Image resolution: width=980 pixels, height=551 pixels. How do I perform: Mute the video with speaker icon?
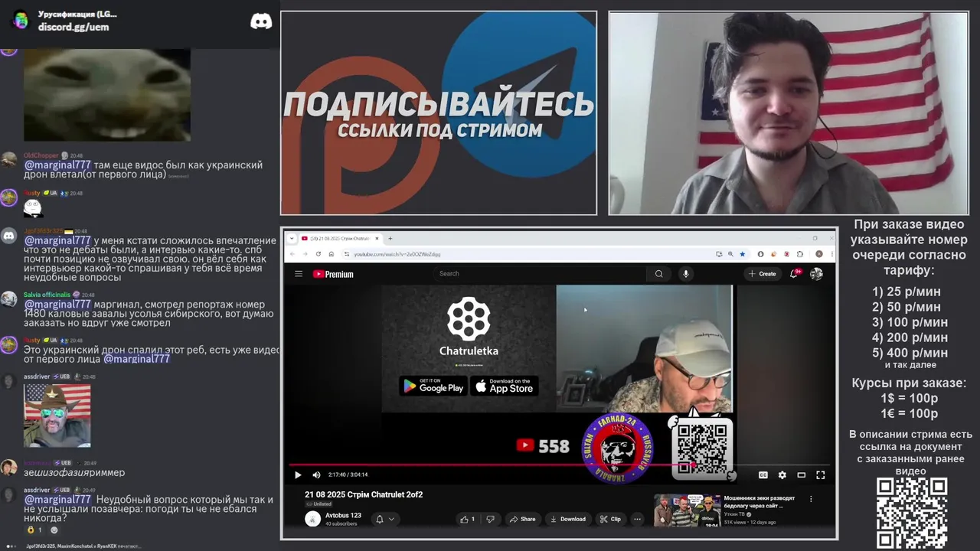click(x=316, y=474)
